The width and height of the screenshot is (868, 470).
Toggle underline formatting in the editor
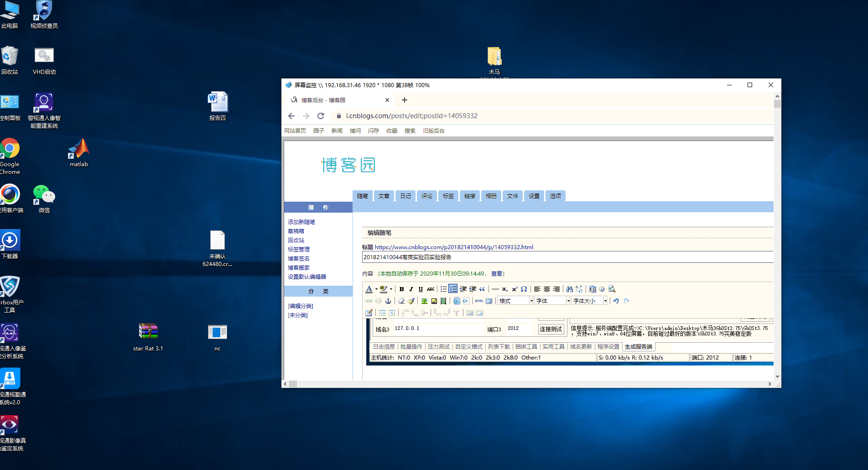pyautogui.click(x=421, y=289)
